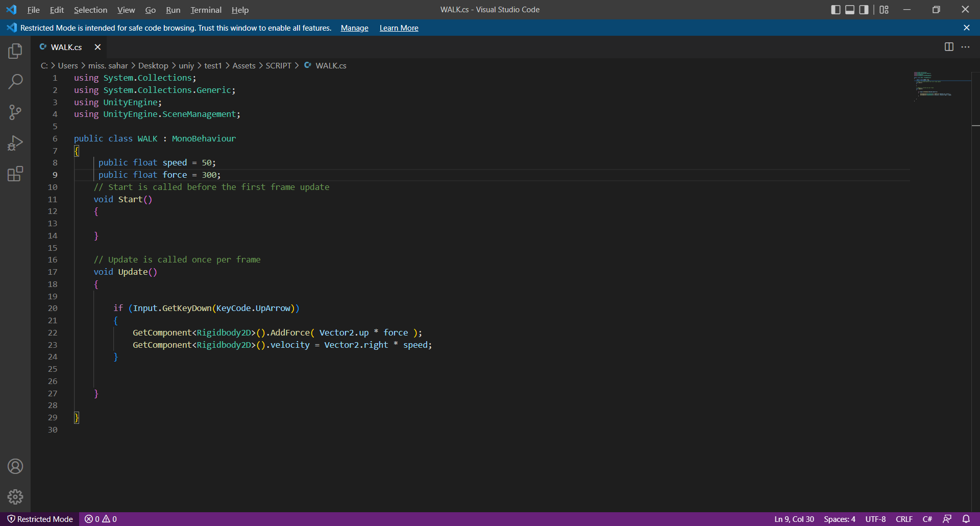
Task: Split the editor with the split icon
Action: point(949,46)
